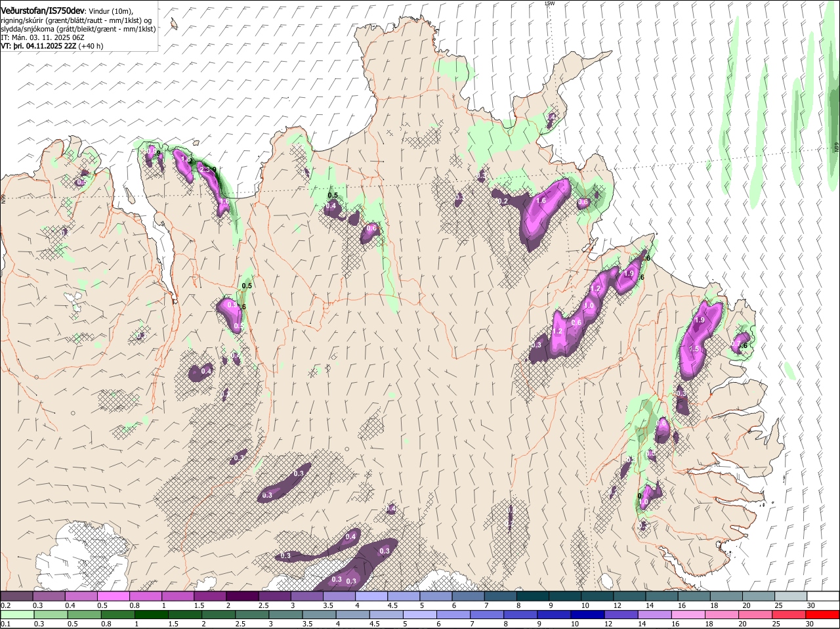Click the '(+40 h)' forecast offset text
Viewport: 840px width, 629px height.
91,47
